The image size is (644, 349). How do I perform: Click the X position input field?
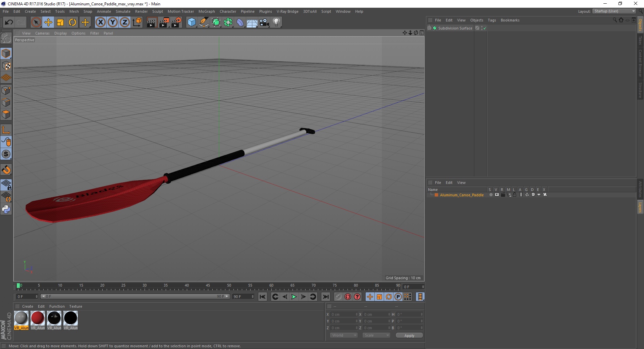[344, 314]
